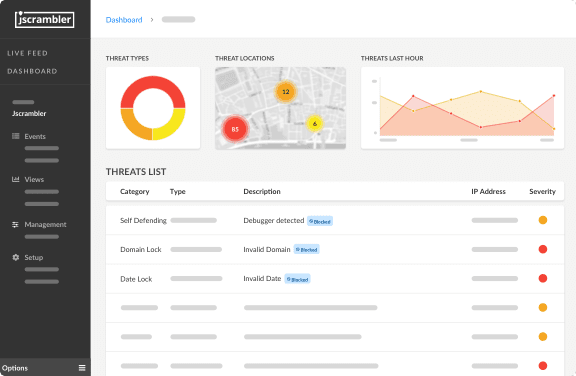The width and height of the screenshot is (576, 376).
Task: Click the Jscrambler logo
Action: click(x=44, y=19)
